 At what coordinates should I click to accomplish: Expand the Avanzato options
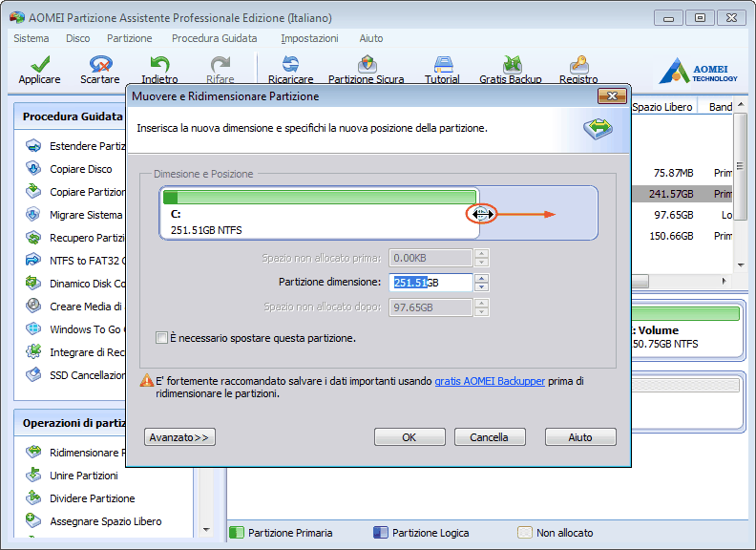point(179,437)
